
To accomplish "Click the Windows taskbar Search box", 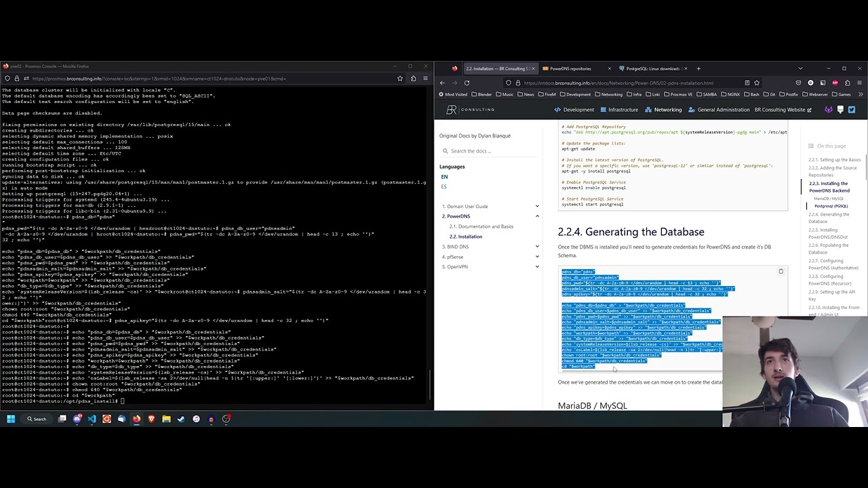I will 37,419.
